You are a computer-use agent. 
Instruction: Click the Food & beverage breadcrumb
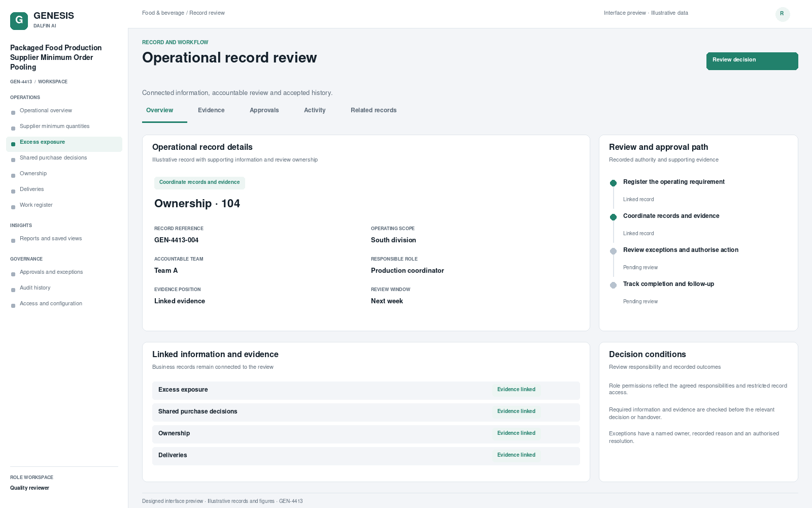(x=163, y=13)
